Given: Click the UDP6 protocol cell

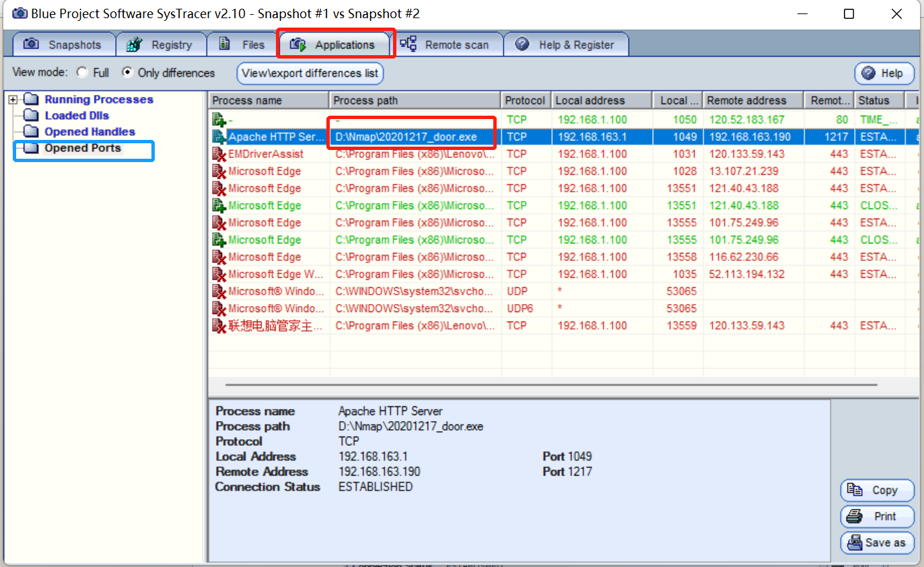Looking at the screenshot, I should click(x=519, y=308).
